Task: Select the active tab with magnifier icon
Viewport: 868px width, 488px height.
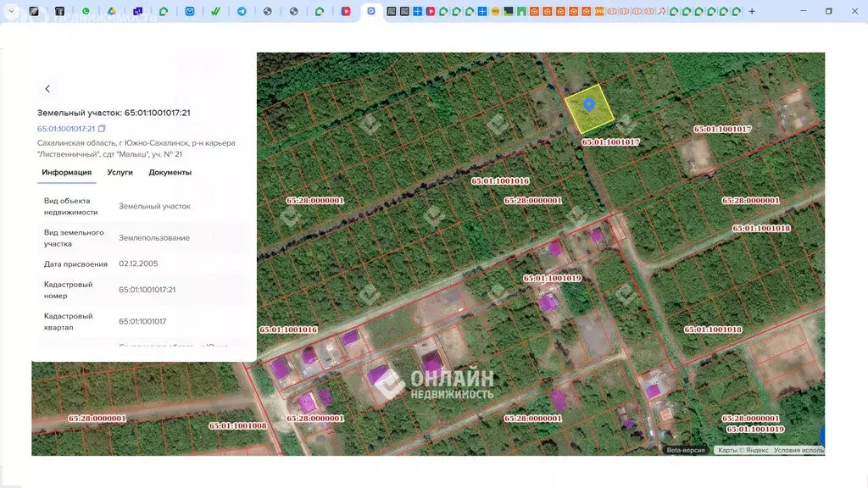Action: (x=371, y=11)
